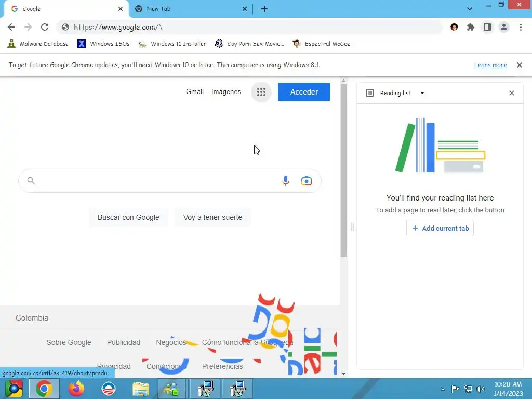This screenshot has width=532, height=399.
Task: Expand the Reading list dropdown
Action: coord(422,93)
